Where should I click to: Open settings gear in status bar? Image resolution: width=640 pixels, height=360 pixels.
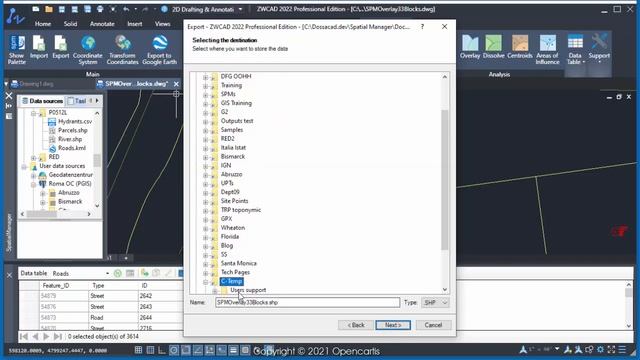pos(600,349)
